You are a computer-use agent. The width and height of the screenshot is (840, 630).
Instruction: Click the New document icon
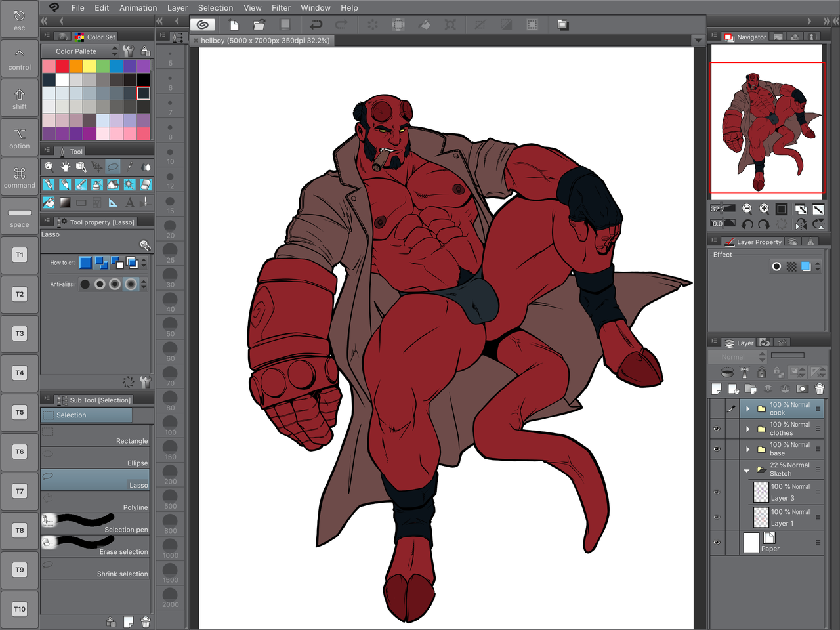click(x=234, y=25)
